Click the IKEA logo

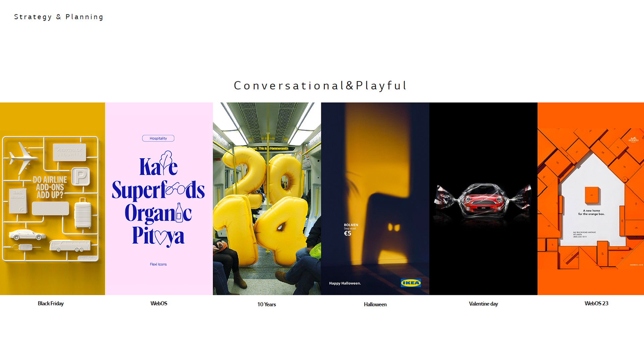(411, 283)
